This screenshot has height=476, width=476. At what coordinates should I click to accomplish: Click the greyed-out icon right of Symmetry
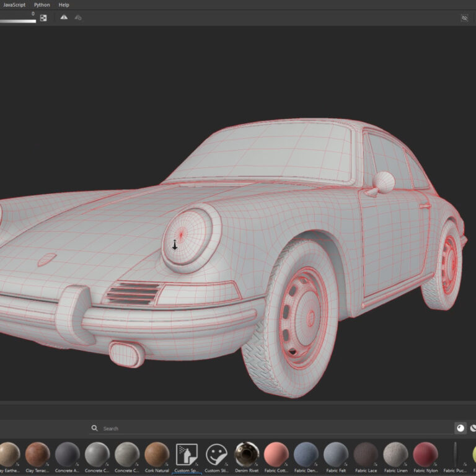click(78, 18)
